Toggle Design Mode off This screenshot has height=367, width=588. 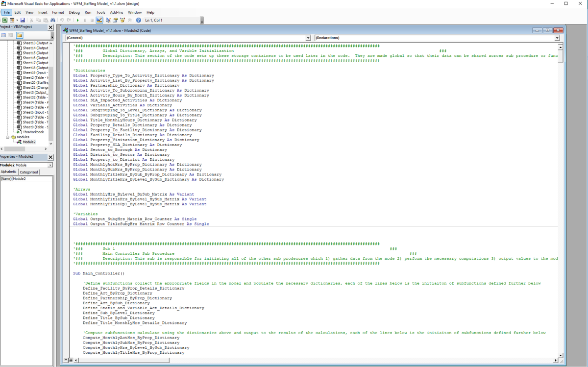(x=99, y=20)
